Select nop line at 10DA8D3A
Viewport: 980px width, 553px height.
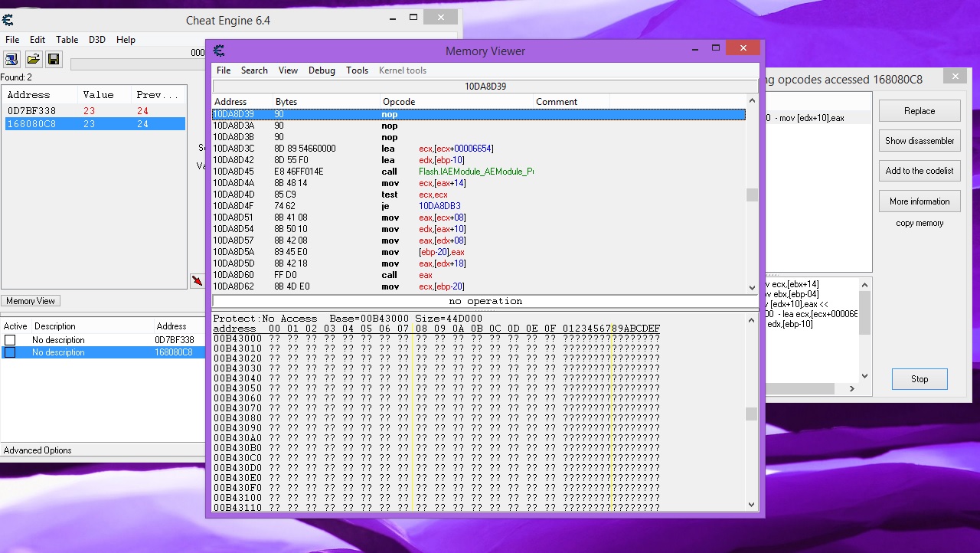coord(479,126)
